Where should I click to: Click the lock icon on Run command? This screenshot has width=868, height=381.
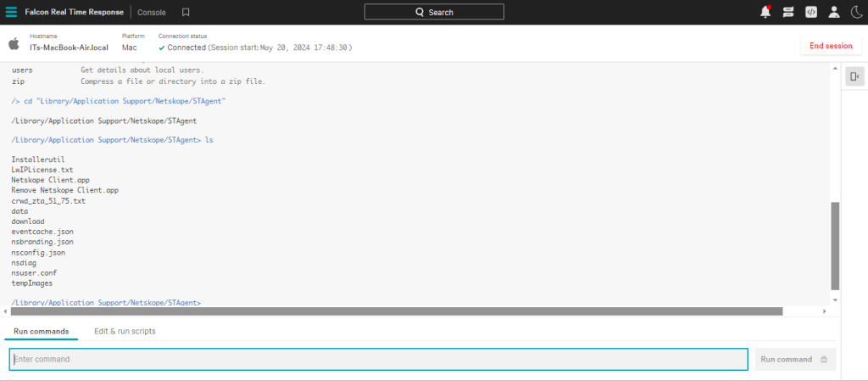coord(824,360)
